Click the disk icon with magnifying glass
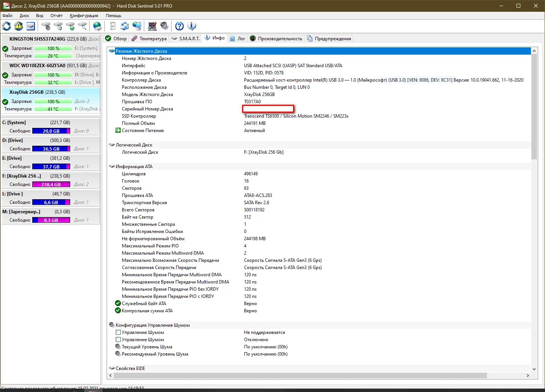 pos(82,26)
